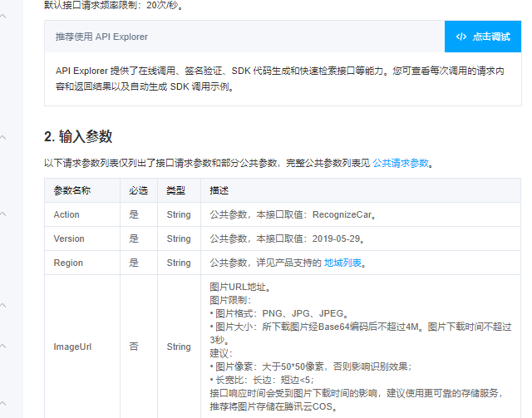Collapse sidebar chevron level with 输入参数 heading
532x418 pixels.
(x=3, y=137)
